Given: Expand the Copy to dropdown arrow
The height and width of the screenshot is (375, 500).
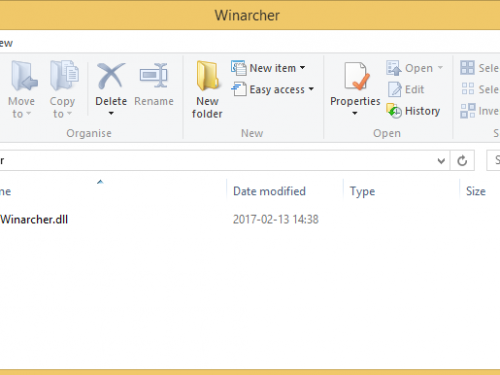Looking at the screenshot, I should click(69, 113).
